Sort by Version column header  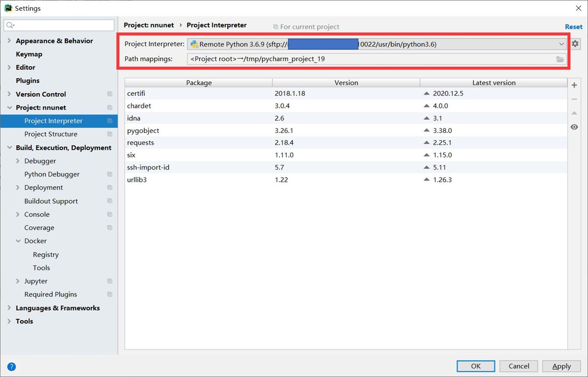click(346, 83)
